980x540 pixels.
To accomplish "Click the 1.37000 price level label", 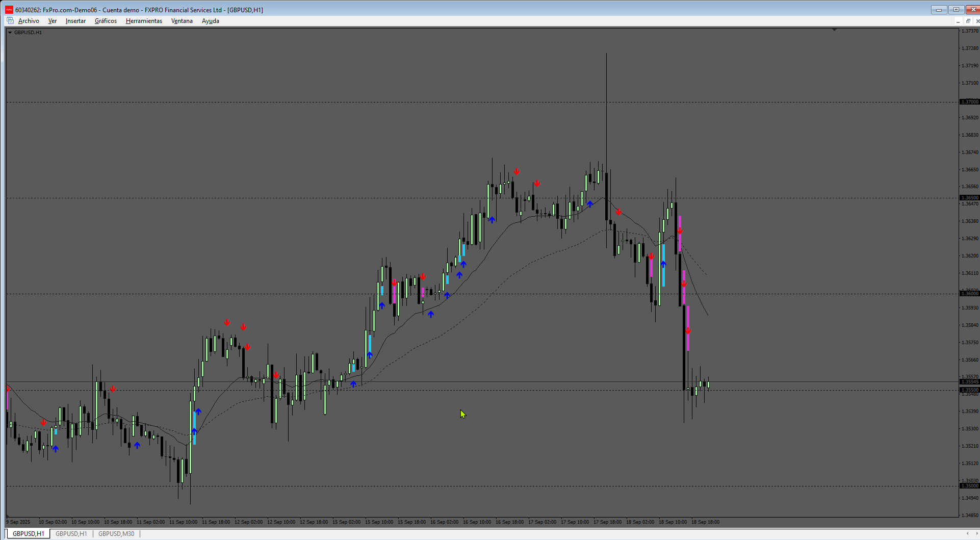I will coord(970,101).
